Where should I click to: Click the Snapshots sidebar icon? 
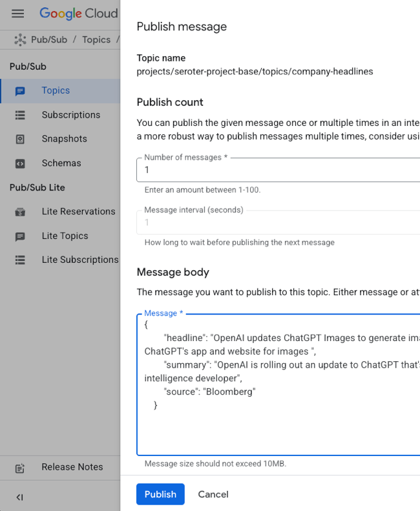pyautogui.click(x=20, y=139)
